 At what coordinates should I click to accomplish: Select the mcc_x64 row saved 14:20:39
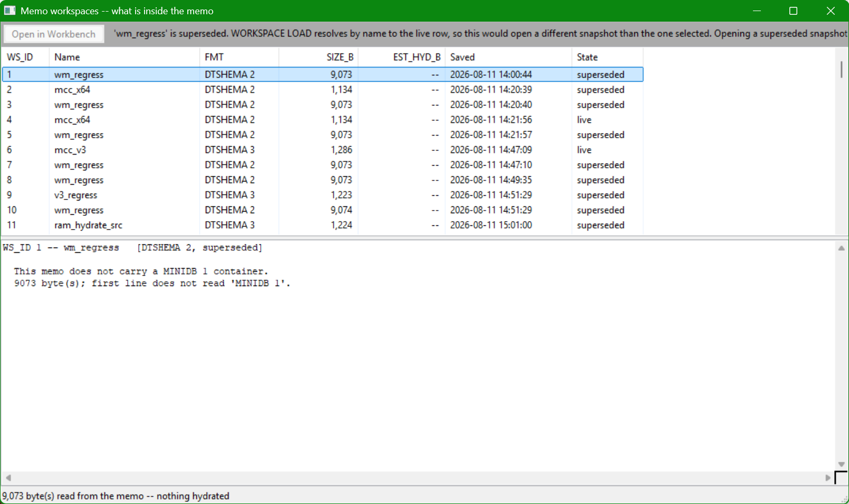pyautogui.click(x=322, y=90)
